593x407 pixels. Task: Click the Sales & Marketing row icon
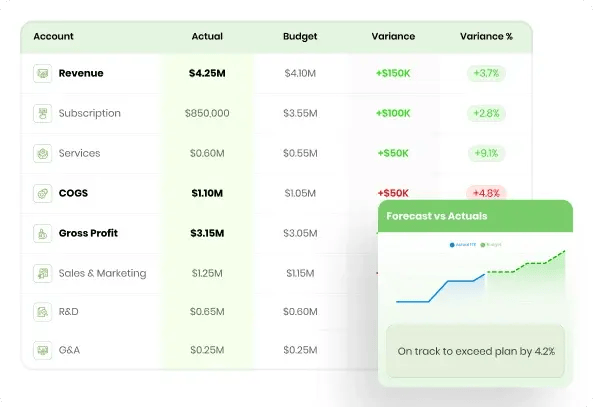point(42,273)
